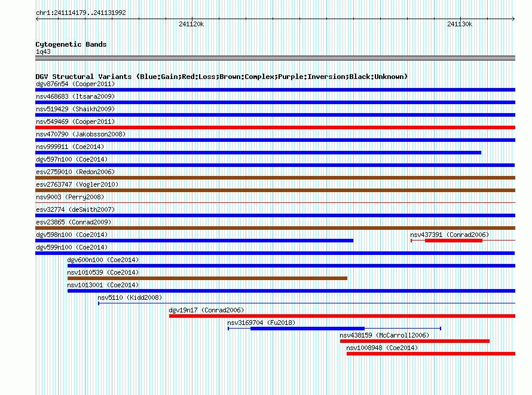Select the red bar under nsv1008948
This screenshot has height=395, width=532.
(431, 354)
